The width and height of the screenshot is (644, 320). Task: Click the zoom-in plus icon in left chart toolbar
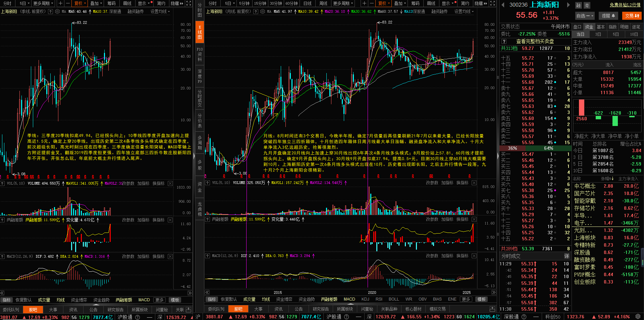[x=60, y=3]
